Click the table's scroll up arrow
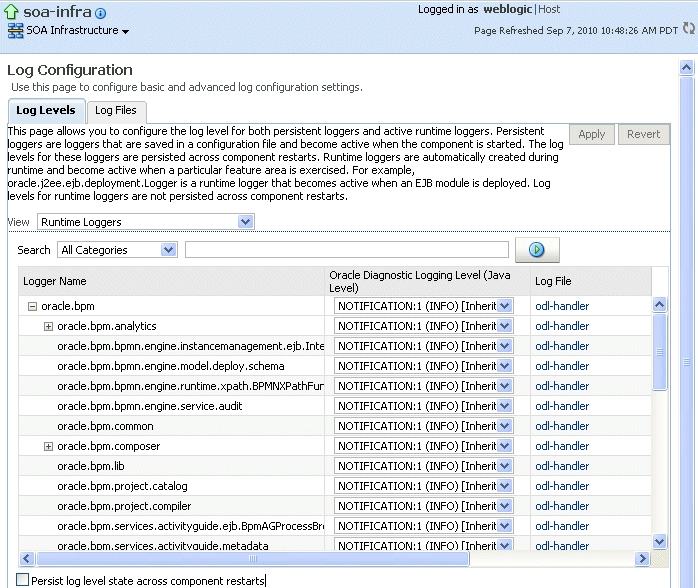 (659, 304)
